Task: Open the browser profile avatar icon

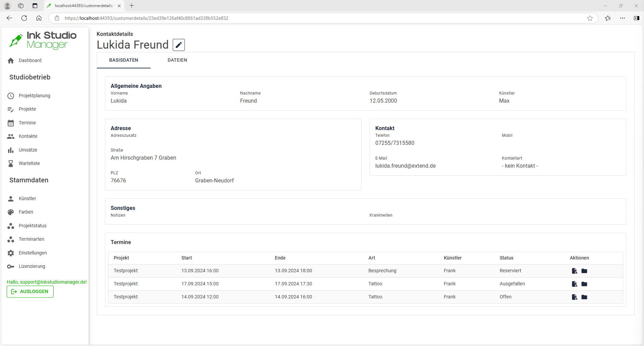Action: [x=7, y=6]
